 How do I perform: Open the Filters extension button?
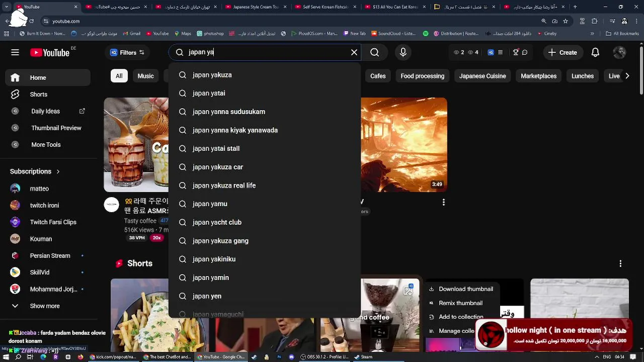(x=128, y=52)
